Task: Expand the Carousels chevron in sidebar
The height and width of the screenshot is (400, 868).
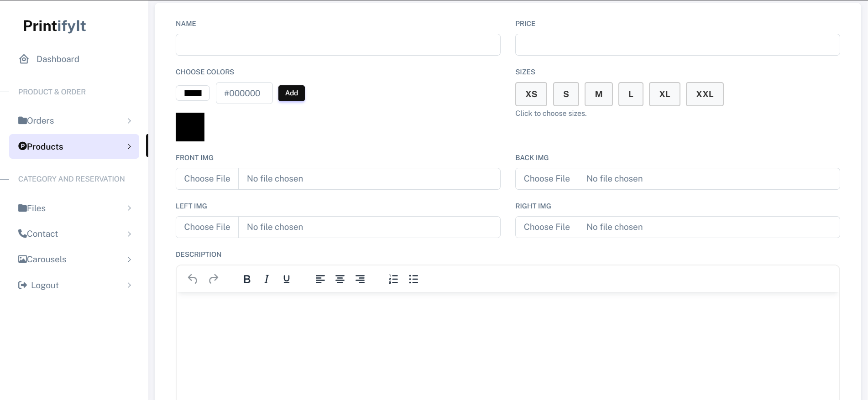Action: 129,260
